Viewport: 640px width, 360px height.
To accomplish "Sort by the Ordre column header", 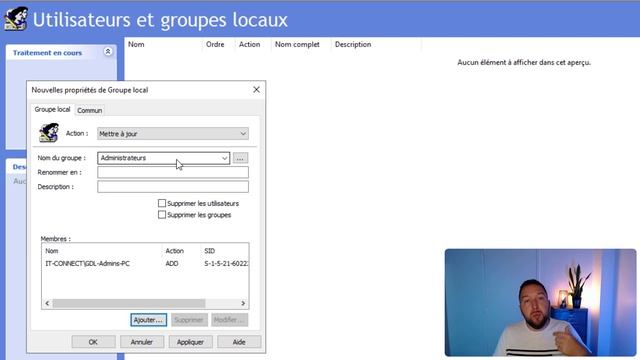I will (x=219, y=44).
